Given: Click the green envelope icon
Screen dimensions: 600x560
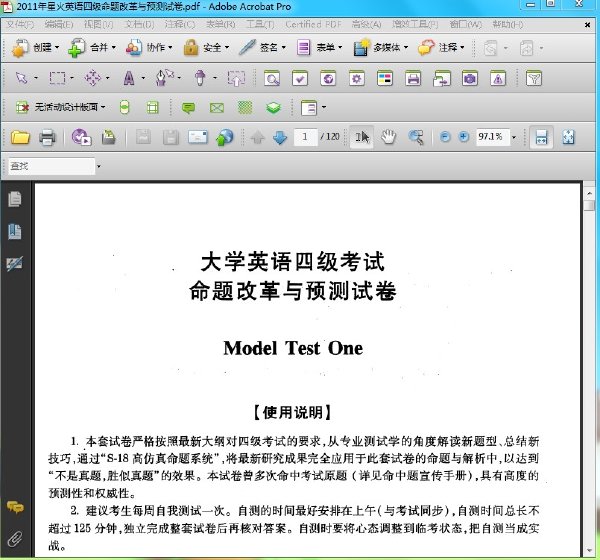Looking at the screenshot, I should (x=217, y=108).
